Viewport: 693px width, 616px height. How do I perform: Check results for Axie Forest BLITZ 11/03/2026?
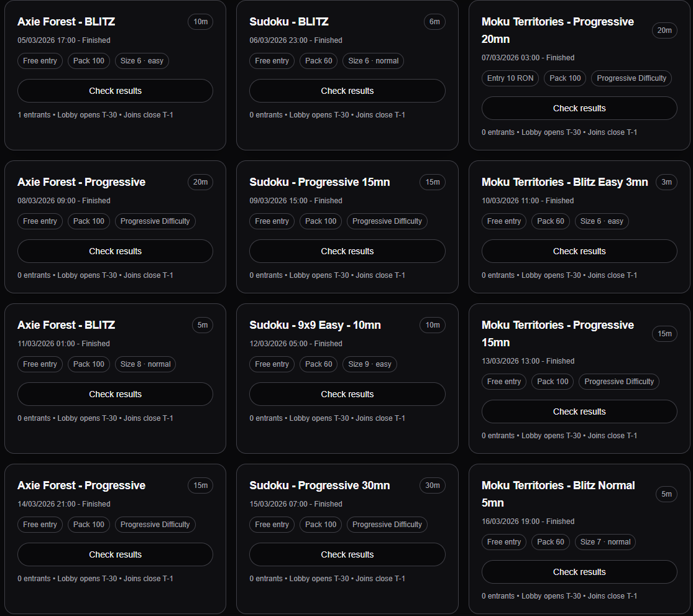tap(115, 394)
